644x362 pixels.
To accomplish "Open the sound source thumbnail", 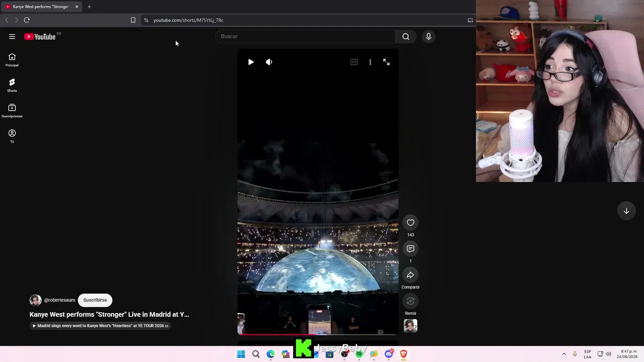I will [411, 326].
